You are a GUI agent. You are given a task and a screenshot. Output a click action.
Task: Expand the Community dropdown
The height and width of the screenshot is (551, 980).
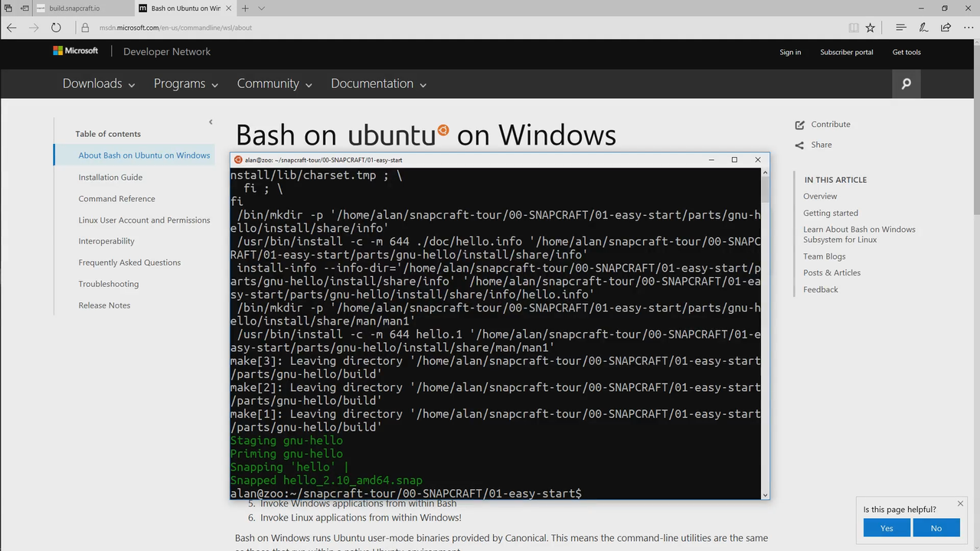(x=275, y=83)
